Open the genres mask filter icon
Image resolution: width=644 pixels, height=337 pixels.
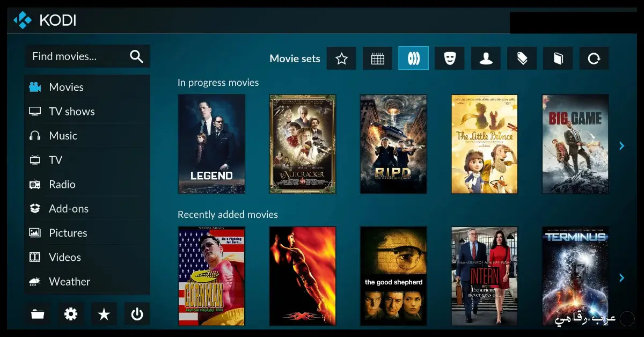coord(450,58)
